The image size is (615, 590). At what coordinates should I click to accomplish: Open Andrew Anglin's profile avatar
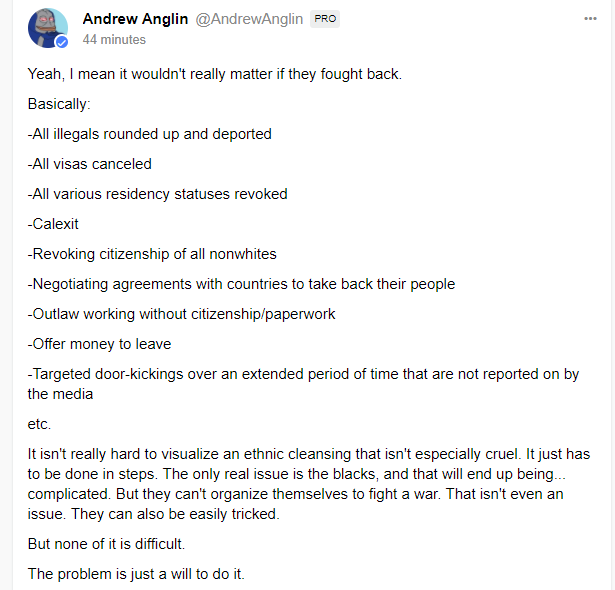[46, 28]
